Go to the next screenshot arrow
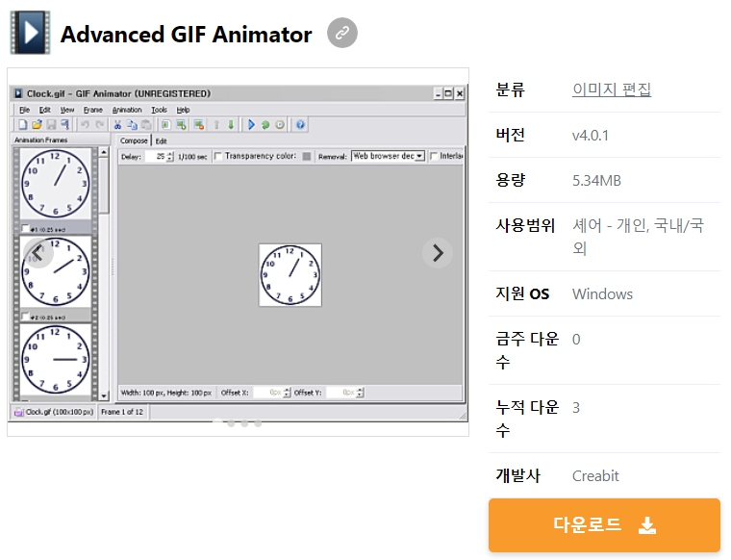731x560 pixels. (x=438, y=253)
